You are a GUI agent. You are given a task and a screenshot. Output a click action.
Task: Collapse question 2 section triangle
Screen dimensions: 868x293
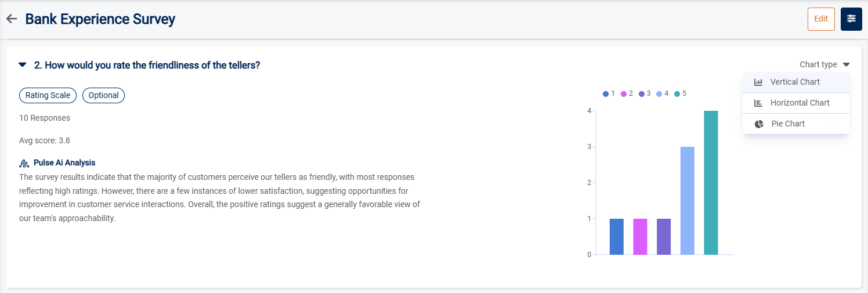(x=23, y=65)
